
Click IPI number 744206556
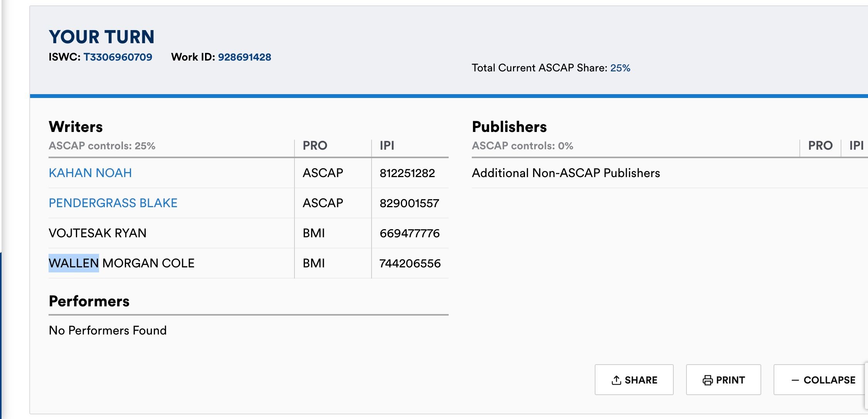point(410,263)
